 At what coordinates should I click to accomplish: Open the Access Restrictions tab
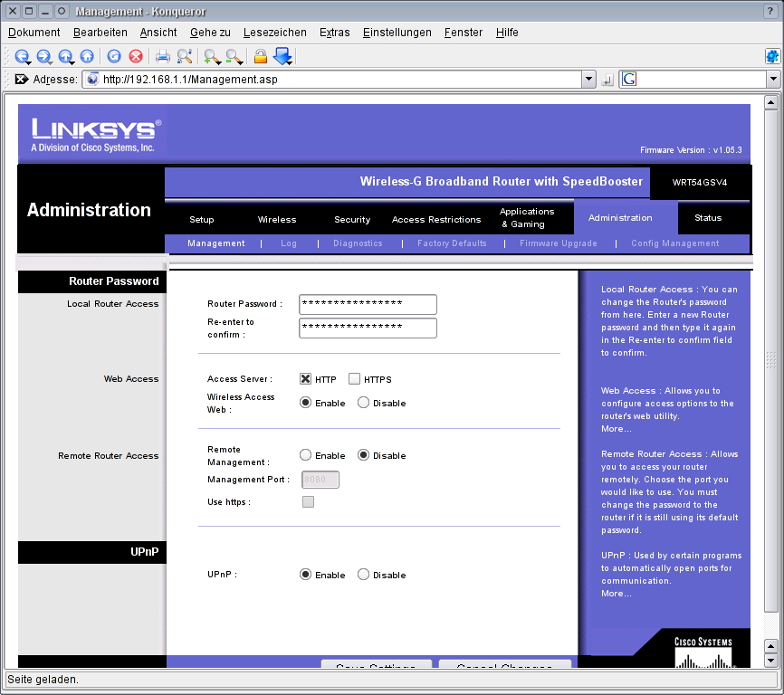pyautogui.click(x=436, y=219)
